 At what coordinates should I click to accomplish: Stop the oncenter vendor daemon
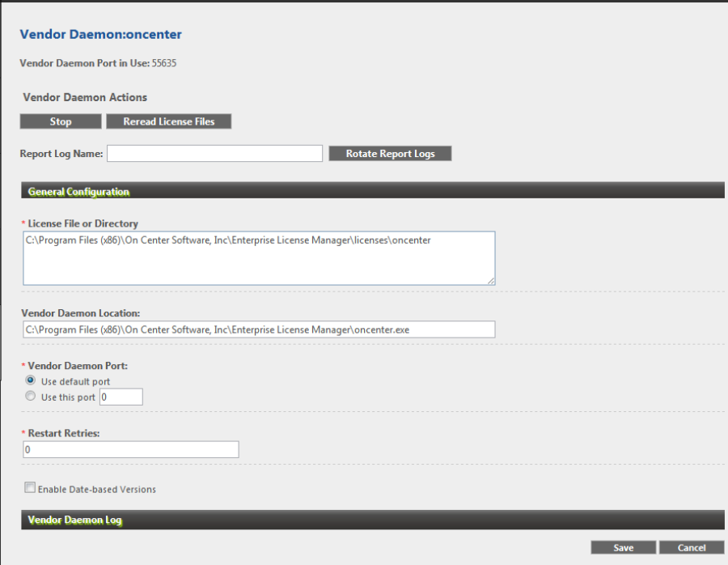(x=61, y=121)
